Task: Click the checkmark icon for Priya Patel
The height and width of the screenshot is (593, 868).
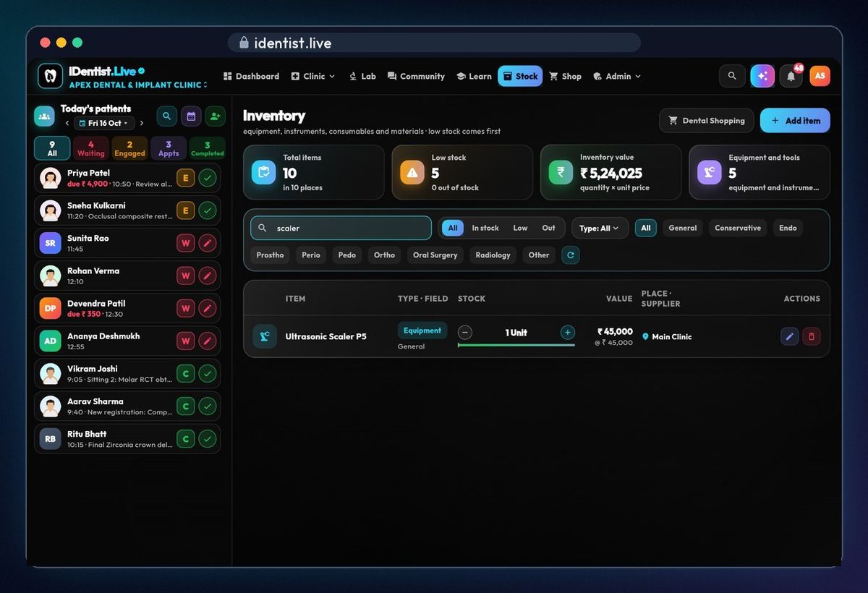Action: point(208,178)
